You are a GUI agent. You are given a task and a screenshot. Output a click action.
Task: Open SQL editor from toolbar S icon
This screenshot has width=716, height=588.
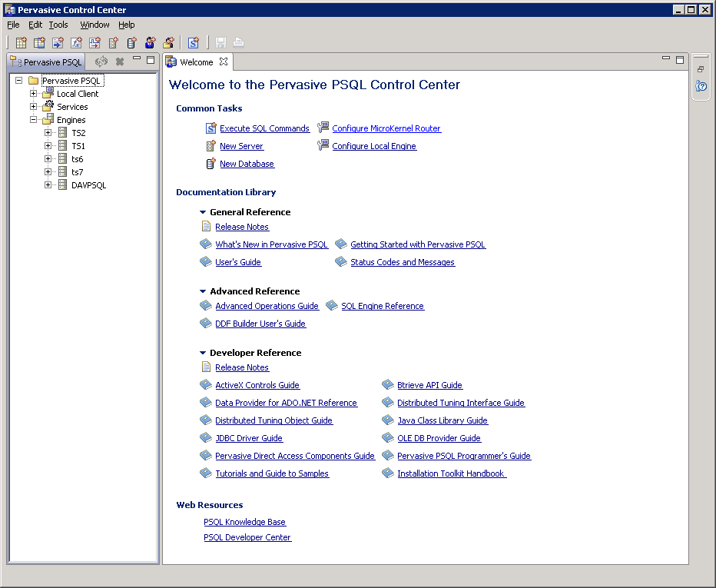tap(193, 42)
